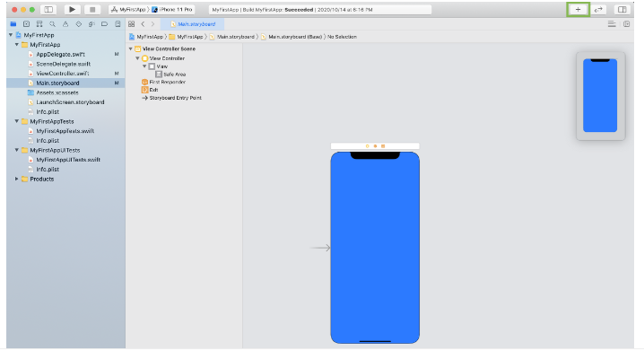Open the related items grid menu
The image size is (644, 351).
(132, 24)
